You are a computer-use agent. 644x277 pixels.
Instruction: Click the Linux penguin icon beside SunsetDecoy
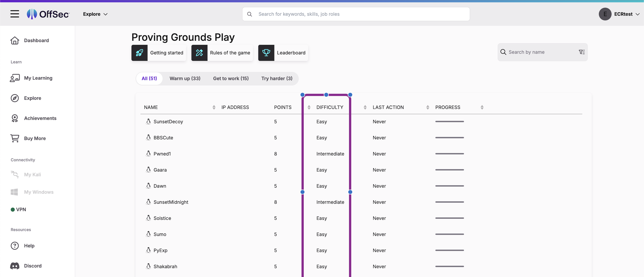tap(148, 121)
